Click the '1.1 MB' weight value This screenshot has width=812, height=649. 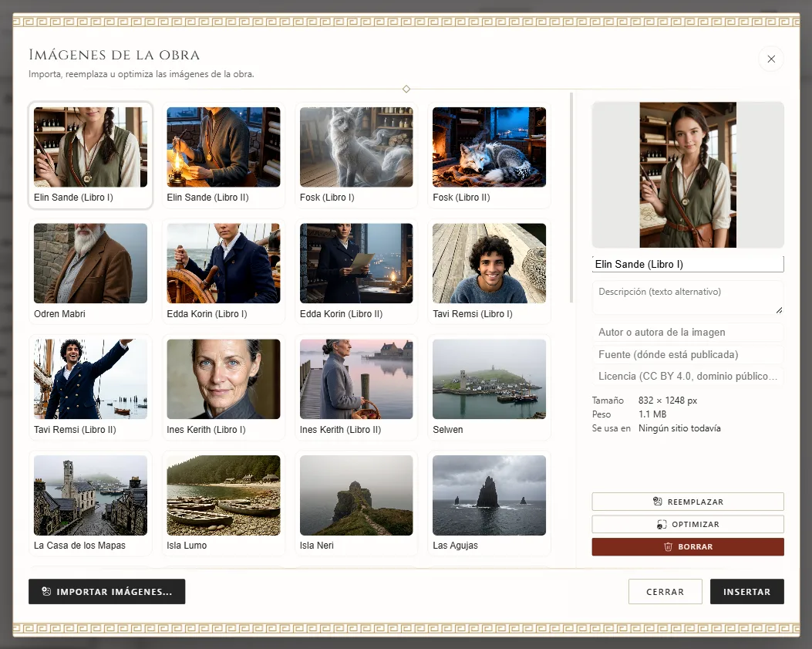[x=652, y=414]
